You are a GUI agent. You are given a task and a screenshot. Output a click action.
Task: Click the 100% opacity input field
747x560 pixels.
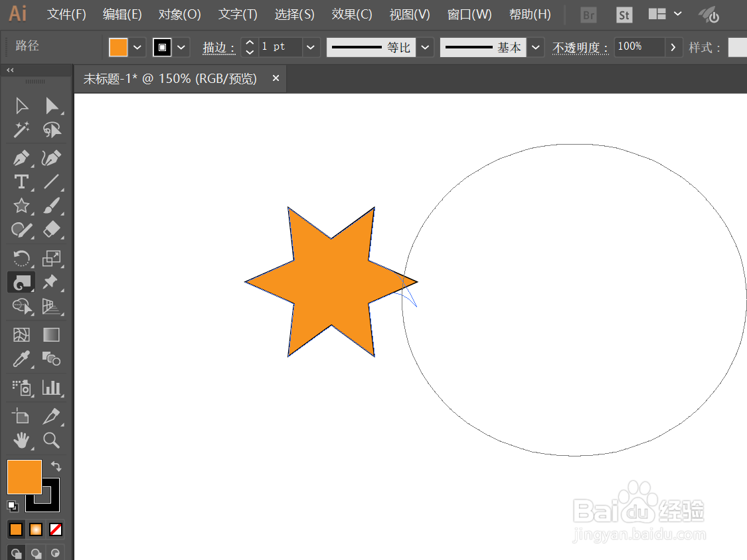(638, 46)
